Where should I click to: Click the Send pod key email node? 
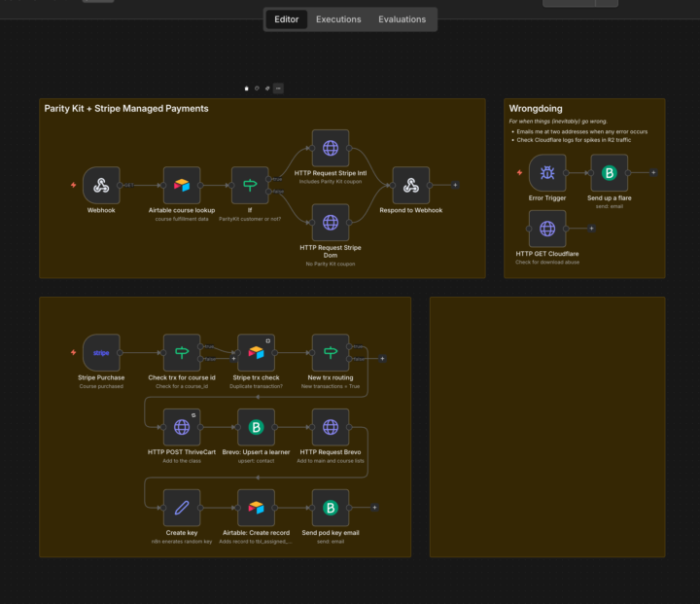(331, 508)
